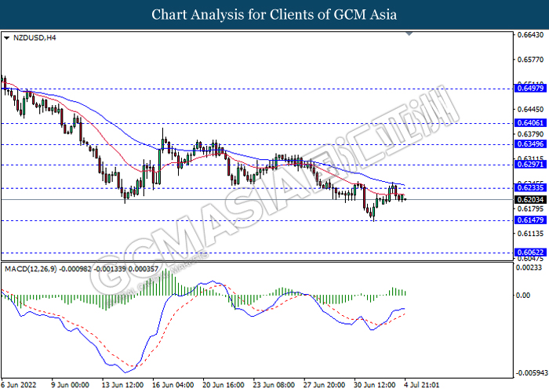Click the 0.65770 axis price value

530,60
